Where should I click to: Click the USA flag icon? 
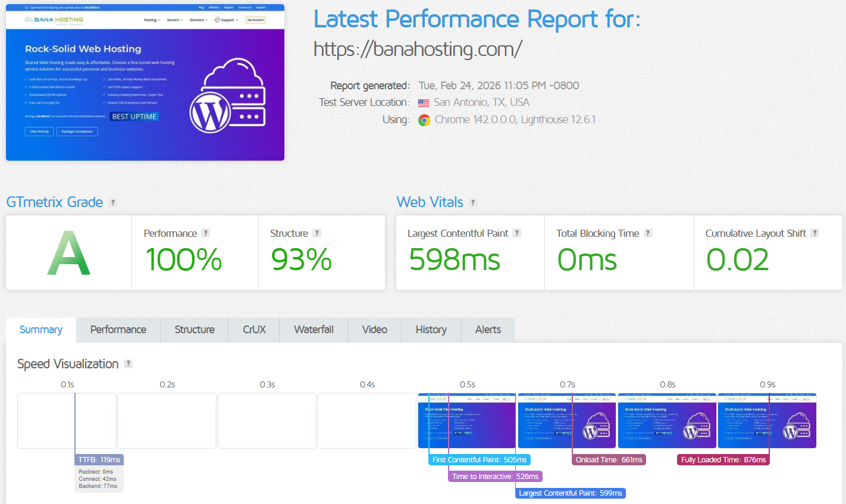[424, 103]
